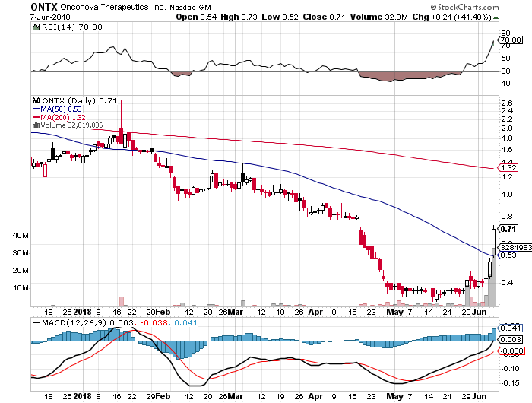Click the green up-arrow change indicator

click(x=496, y=17)
